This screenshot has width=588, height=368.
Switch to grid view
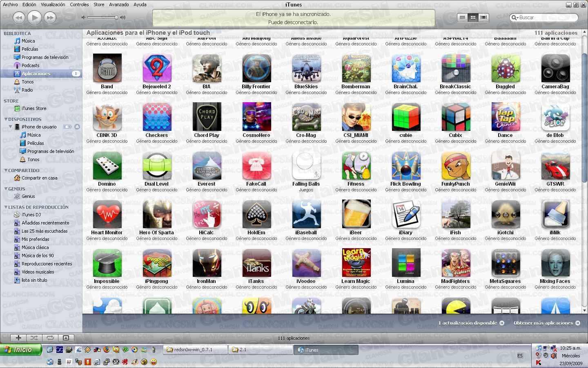point(473,17)
